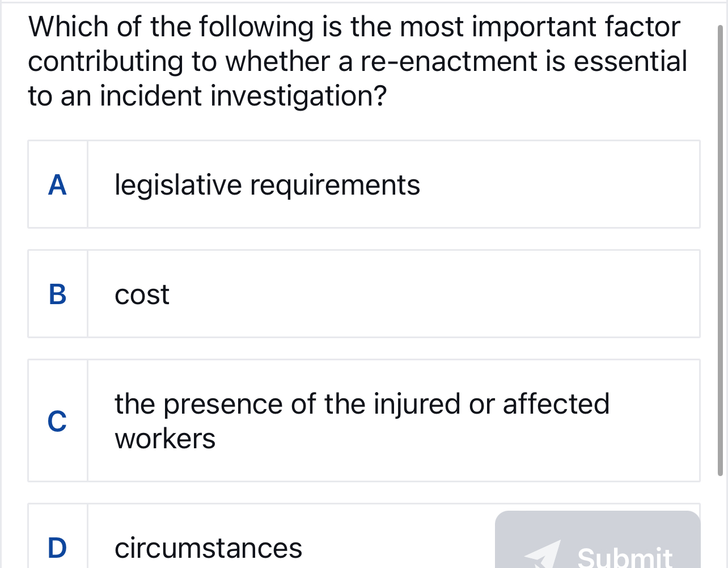
Task: Select the answer card containing 'cost'
Action: click(363, 293)
